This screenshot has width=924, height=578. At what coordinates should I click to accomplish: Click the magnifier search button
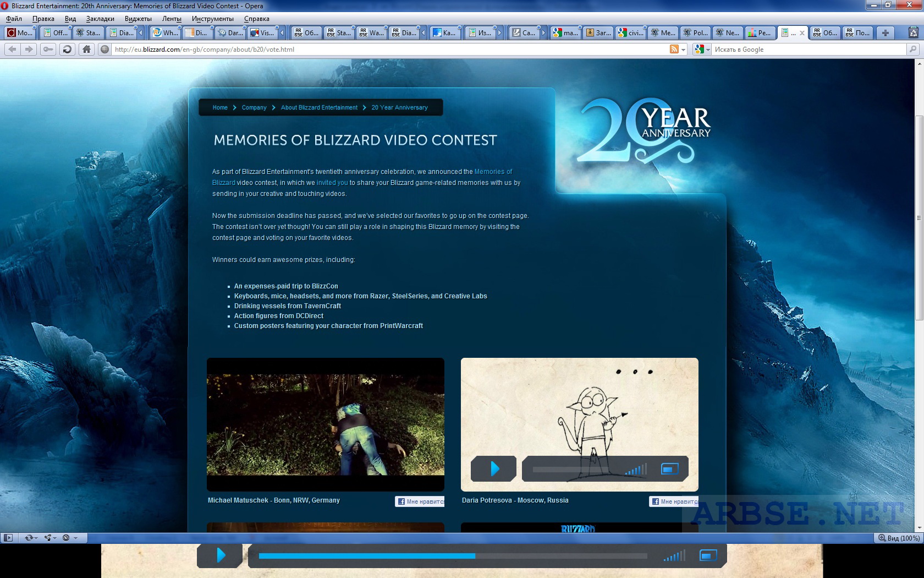[x=913, y=50]
